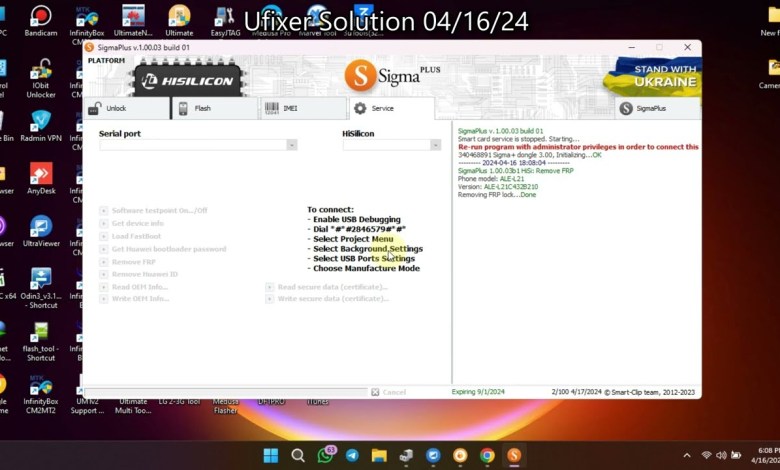Open Ultimate Multi Tool desktop shortcut

coord(133,406)
